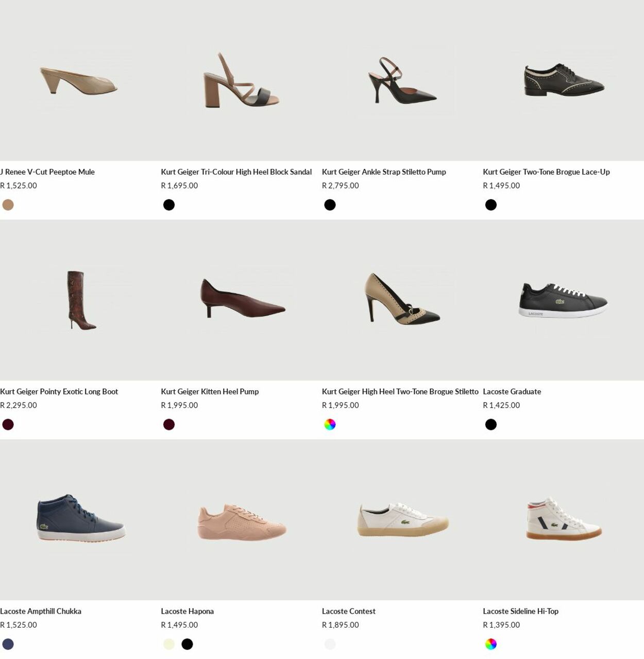Open the J Renee V-Cut Peeptoe Mule image

(x=80, y=80)
